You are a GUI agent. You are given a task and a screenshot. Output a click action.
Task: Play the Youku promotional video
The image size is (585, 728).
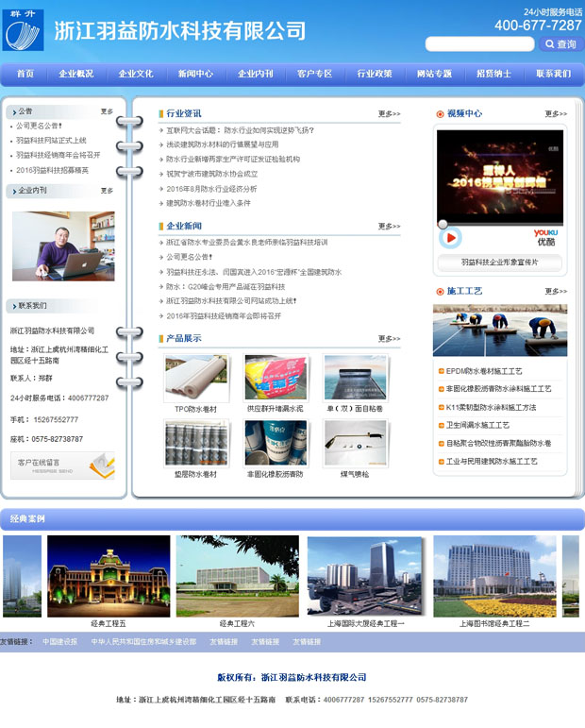(450, 238)
